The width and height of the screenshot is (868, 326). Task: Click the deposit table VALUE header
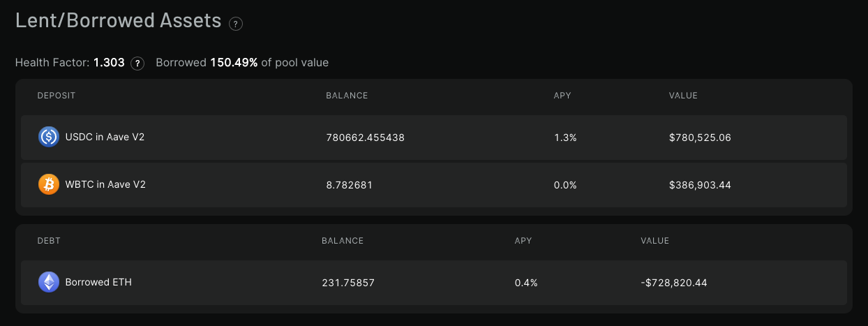(683, 96)
